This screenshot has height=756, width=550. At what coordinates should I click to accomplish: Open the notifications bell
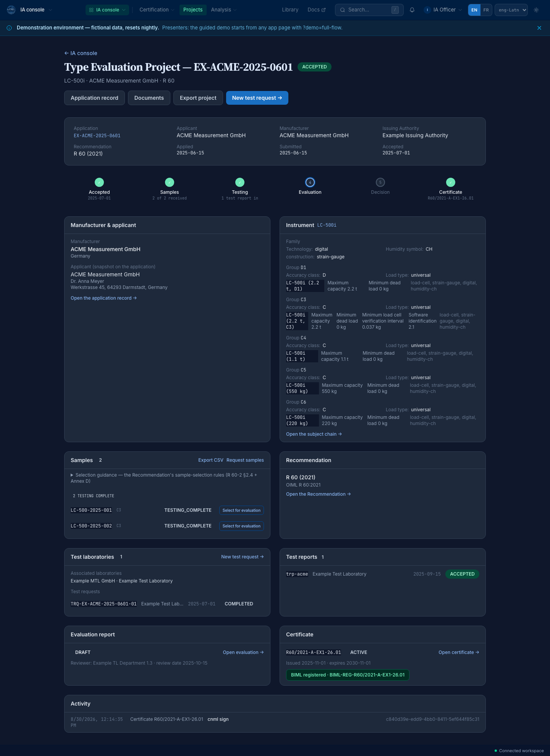(412, 10)
